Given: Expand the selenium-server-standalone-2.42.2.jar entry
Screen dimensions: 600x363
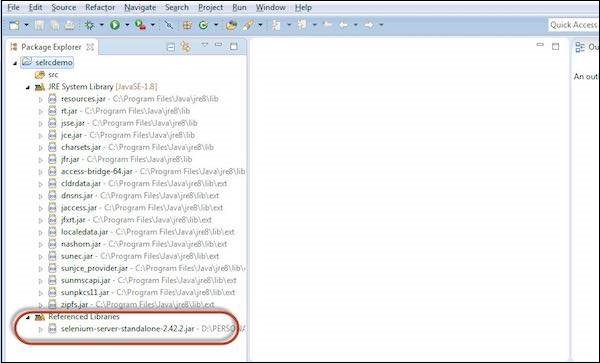Looking at the screenshot, I should 41,329.
